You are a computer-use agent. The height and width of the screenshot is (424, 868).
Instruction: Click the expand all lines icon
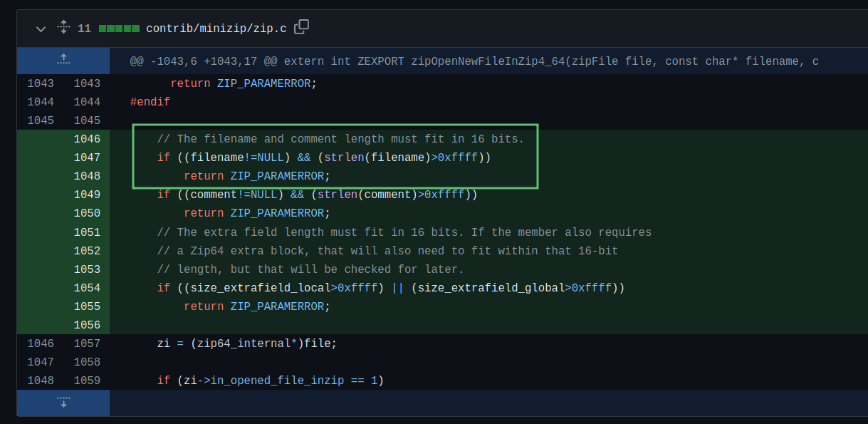[x=63, y=29]
